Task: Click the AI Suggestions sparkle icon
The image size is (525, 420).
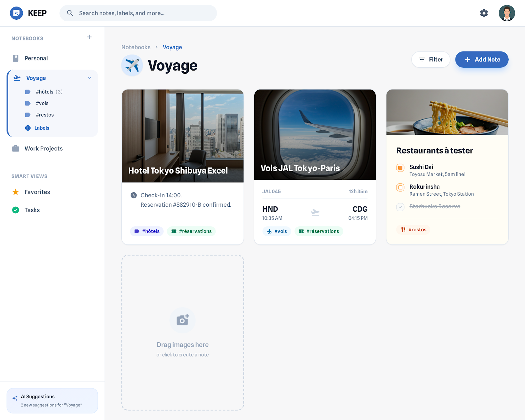Action: point(15,398)
